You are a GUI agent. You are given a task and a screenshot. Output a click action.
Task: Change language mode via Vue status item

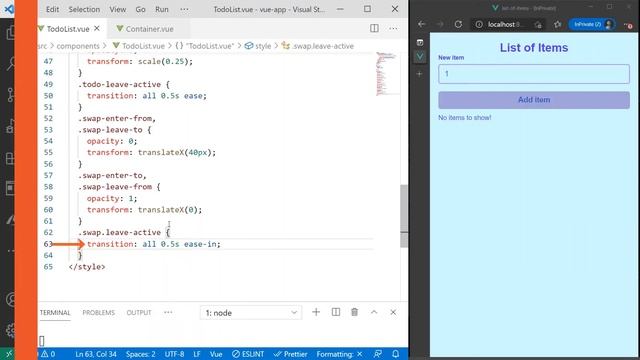[216, 354]
